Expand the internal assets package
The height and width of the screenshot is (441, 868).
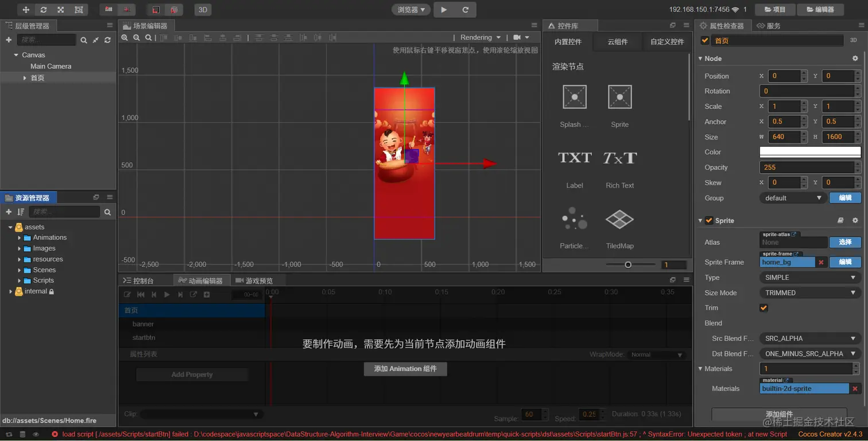pyautogui.click(x=10, y=291)
